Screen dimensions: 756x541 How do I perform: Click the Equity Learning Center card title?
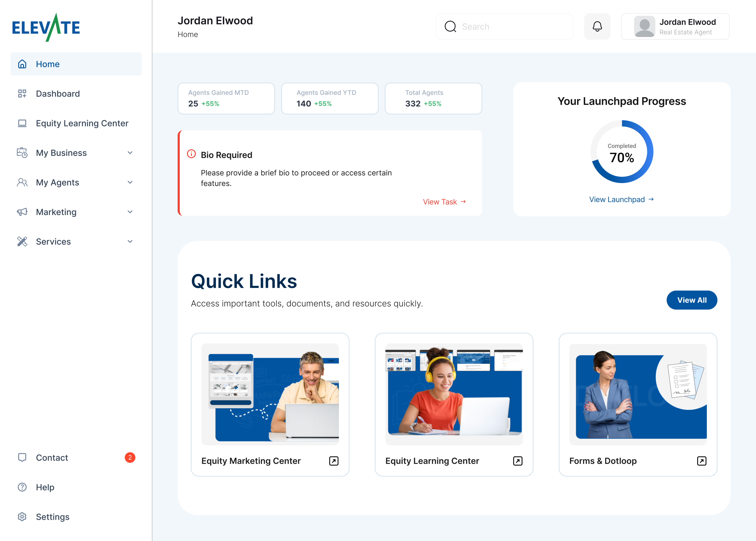click(432, 461)
